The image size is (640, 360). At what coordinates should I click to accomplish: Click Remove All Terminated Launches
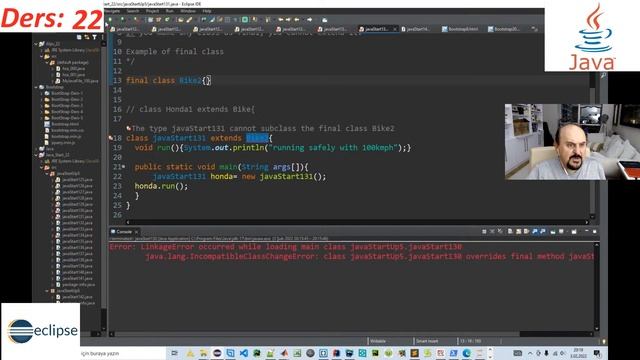(x=500, y=231)
